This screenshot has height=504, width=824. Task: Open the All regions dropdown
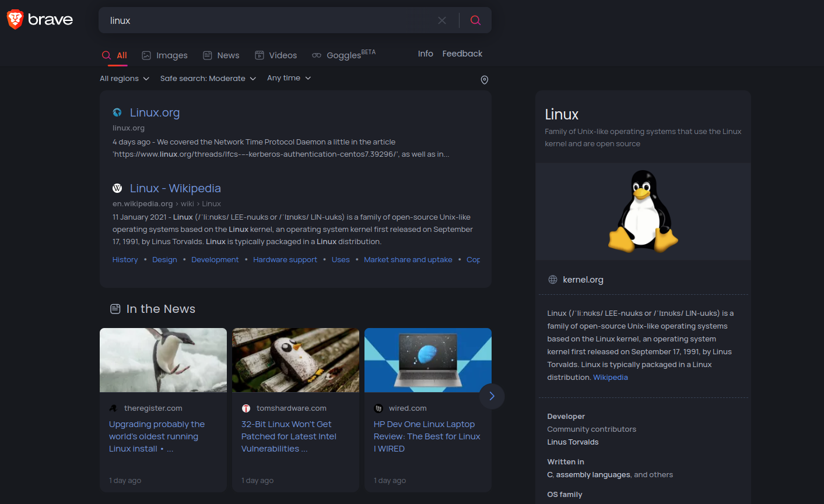124,79
